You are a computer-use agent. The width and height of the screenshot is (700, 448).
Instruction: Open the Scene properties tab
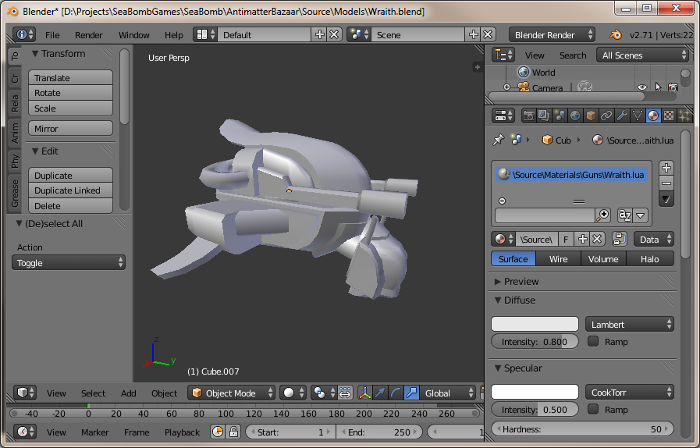click(559, 116)
